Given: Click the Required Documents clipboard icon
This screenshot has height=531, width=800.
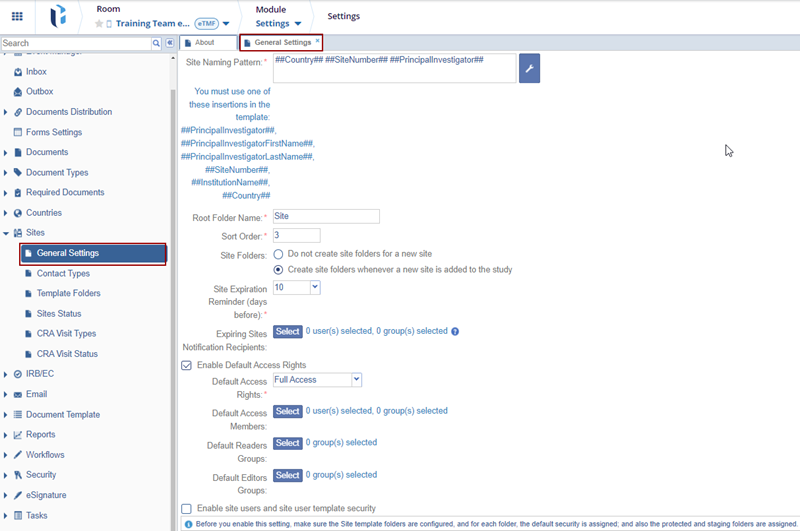Looking at the screenshot, I should [x=18, y=193].
